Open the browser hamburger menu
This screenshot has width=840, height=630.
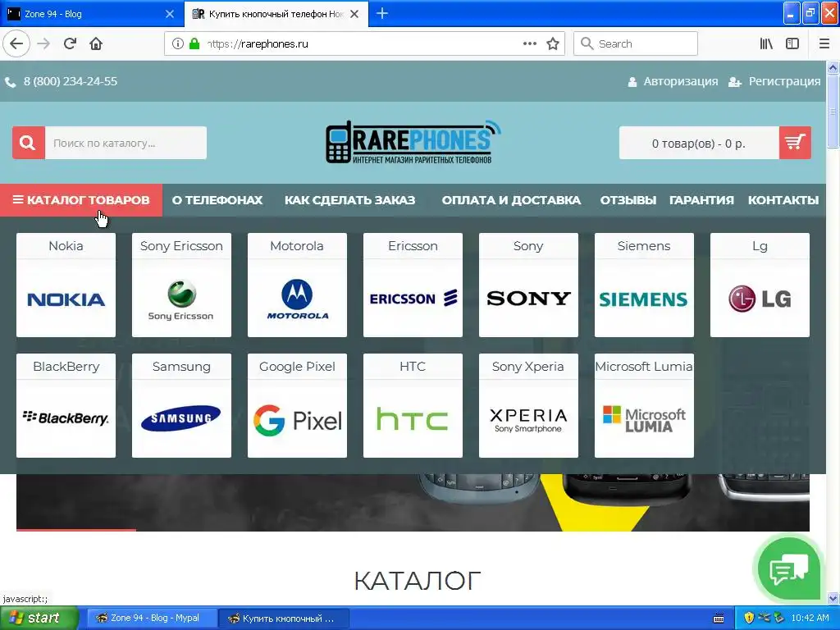point(824,43)
